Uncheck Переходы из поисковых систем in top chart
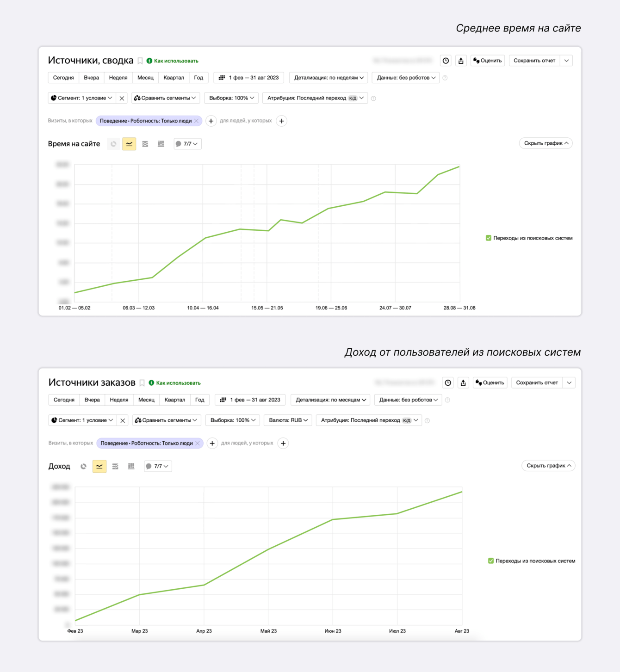This screenshot has height=672, width=620. coord(489,238)
